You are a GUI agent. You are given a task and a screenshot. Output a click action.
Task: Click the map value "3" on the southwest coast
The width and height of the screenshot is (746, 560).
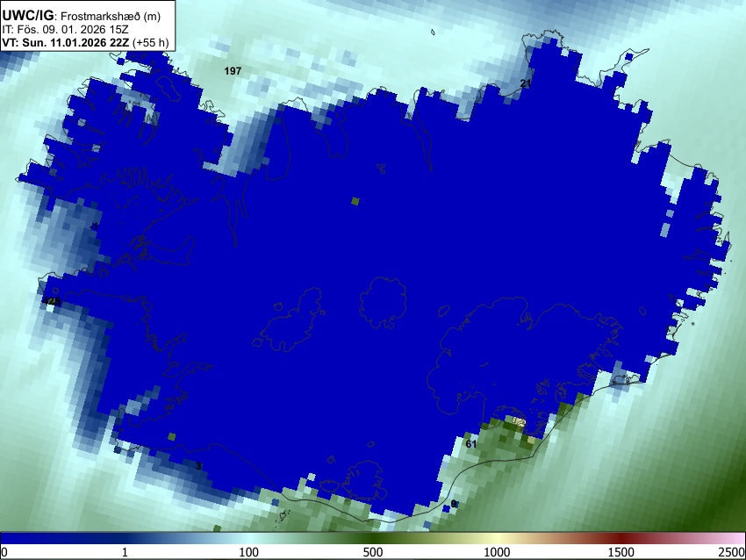(x=198, y=466)
